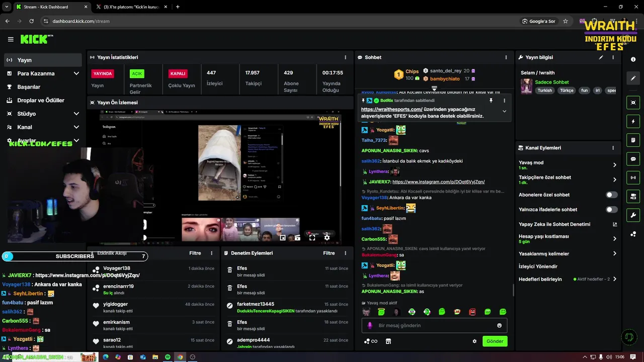Screen dimensions: 644x362
Task: Click the Sadece Sohbet category link
Action: tap(552, 82)
